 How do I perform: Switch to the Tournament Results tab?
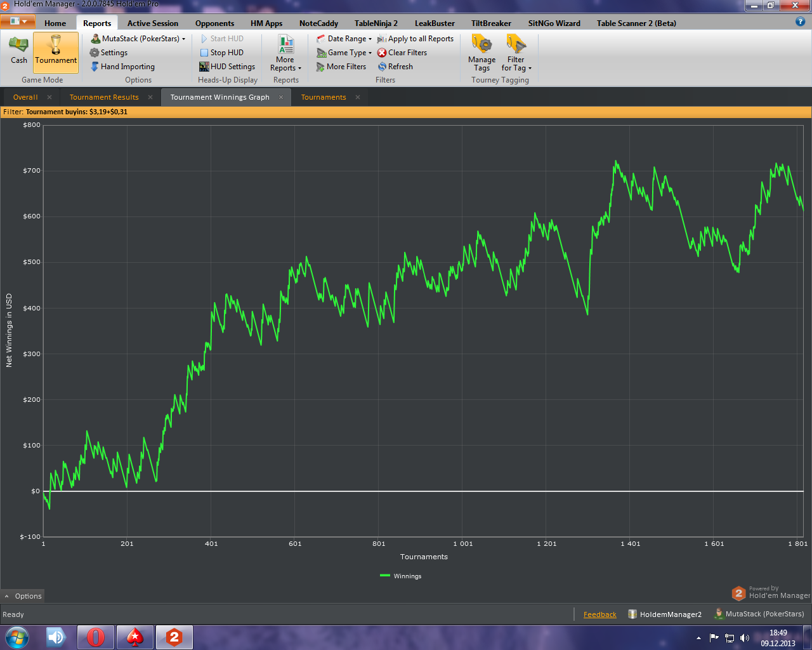pyautogui.click(x=104, y=97)
